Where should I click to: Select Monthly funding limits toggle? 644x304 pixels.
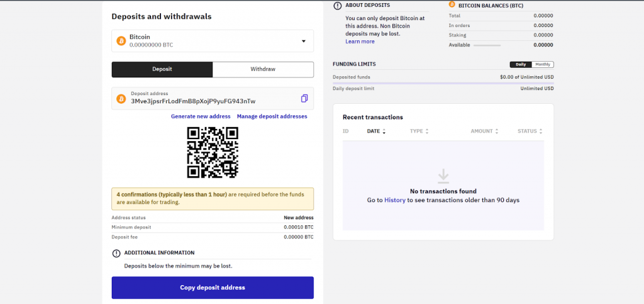tap(543, 64)
